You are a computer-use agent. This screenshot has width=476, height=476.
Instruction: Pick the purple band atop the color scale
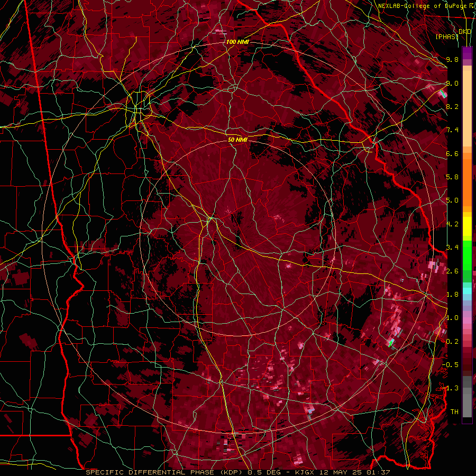(x=467, y=53)
